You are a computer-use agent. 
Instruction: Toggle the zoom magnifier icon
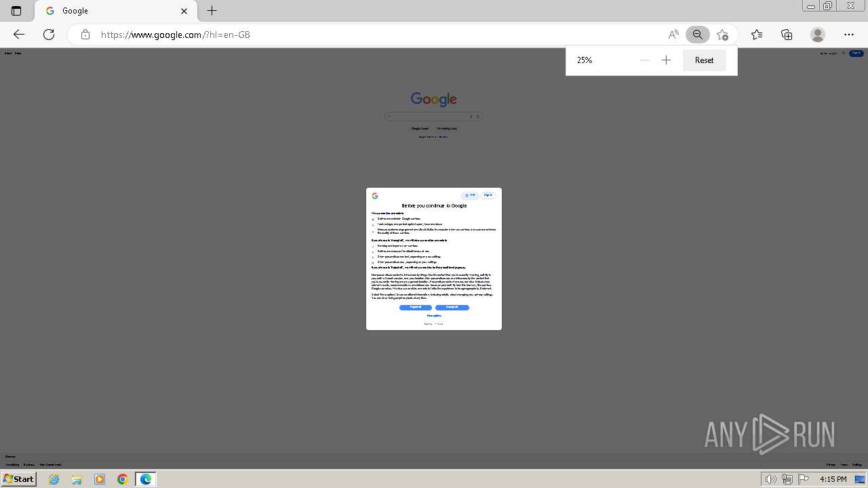(x=698, y=35)
